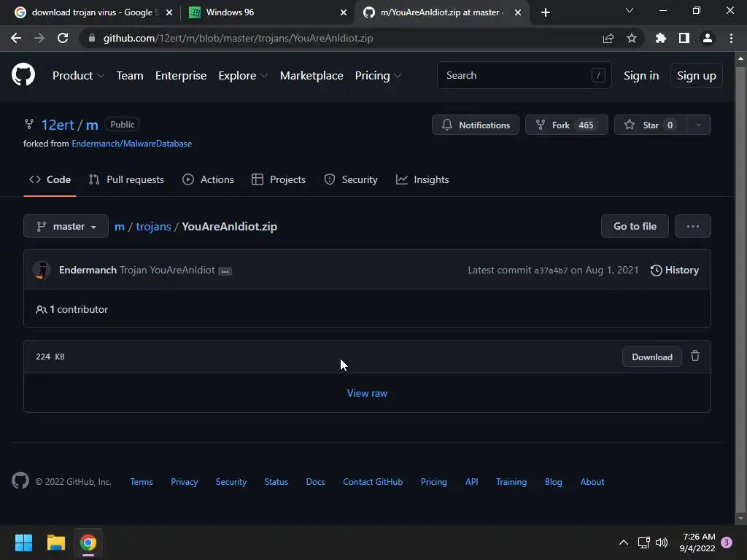Open the master branch dropdown
The image size is (747, 560).
click(x=66, y=226)
